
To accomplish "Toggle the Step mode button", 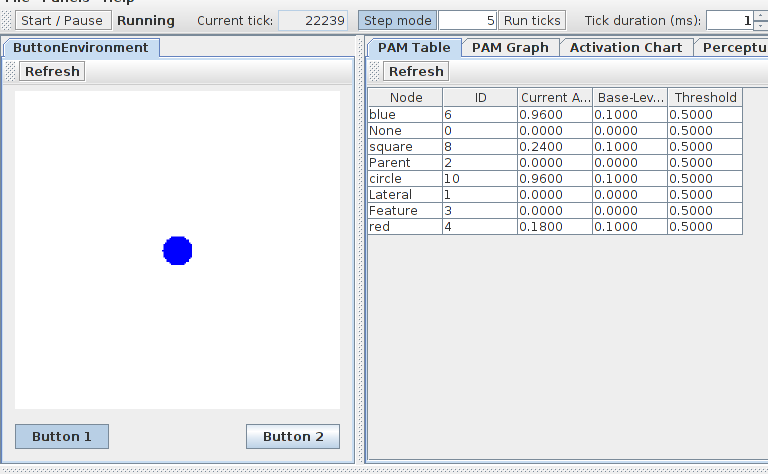I will tap(397, 20).
